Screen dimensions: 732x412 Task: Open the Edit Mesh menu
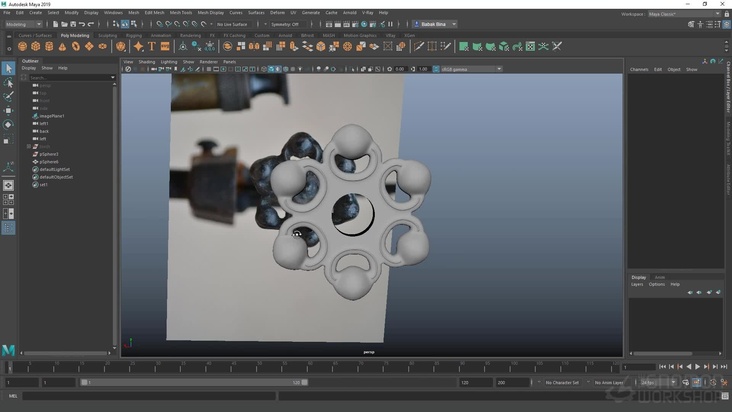tap(154, 13)
